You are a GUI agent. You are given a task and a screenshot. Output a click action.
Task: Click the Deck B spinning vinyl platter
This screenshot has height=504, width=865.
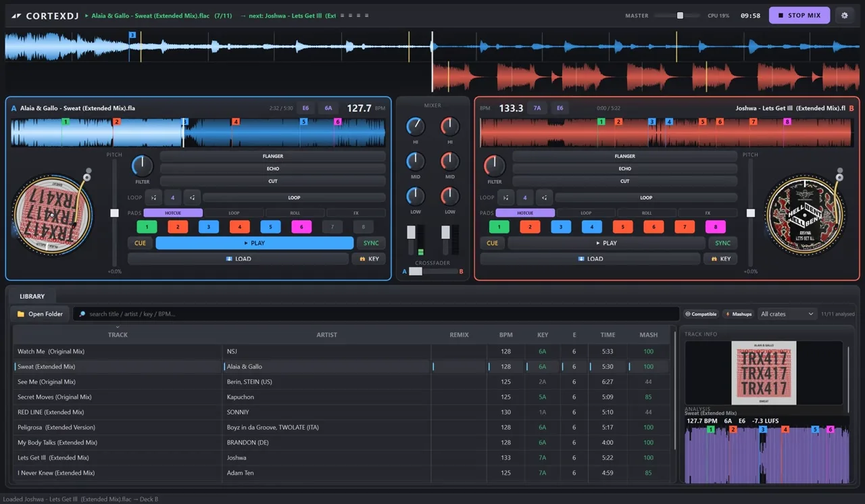point(806,215)
